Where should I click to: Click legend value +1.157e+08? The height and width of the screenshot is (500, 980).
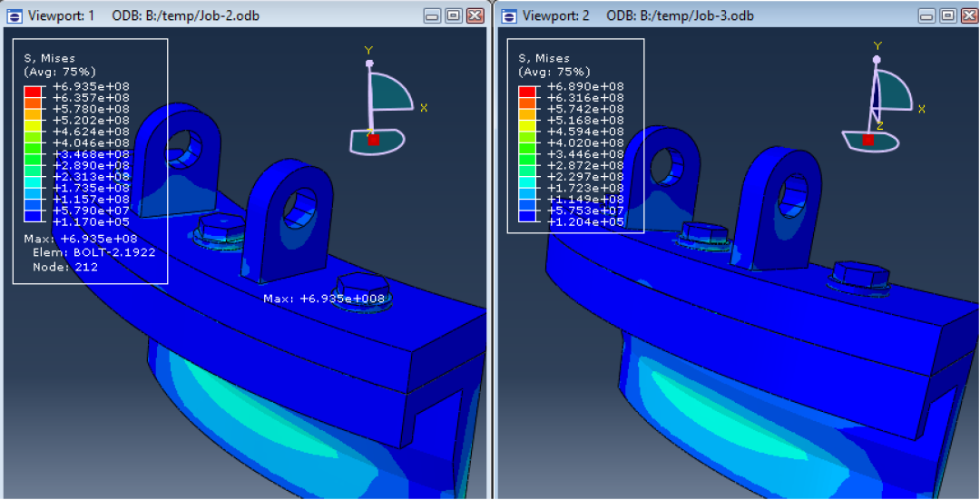92,199
